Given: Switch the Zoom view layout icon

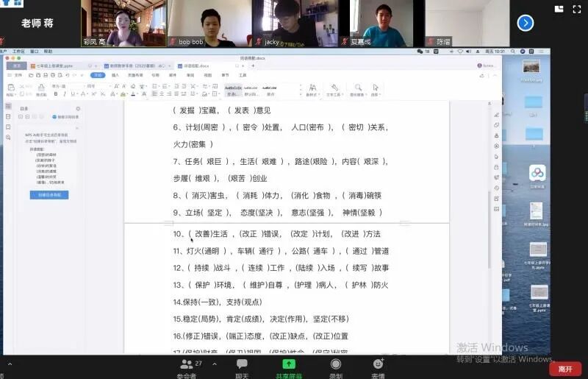Looking at the screenshot, I should click(x=559, y=9).
